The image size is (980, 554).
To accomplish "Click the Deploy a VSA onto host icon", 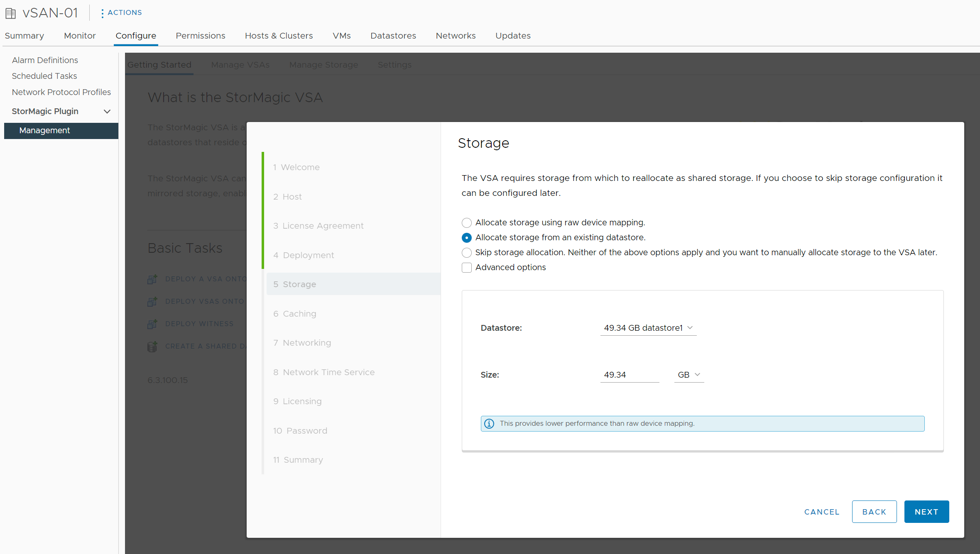I will tap(152, 279).
